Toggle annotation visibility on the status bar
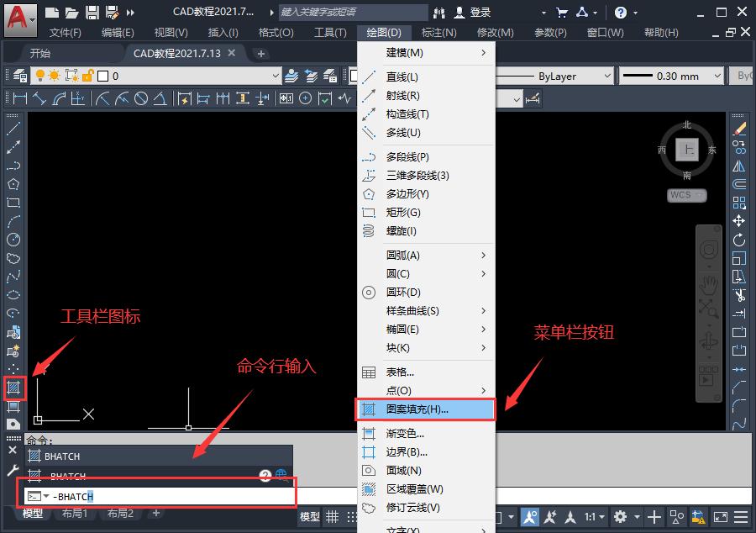The height and width of the screenshot is (533, 756). click(x=530, y=517)
